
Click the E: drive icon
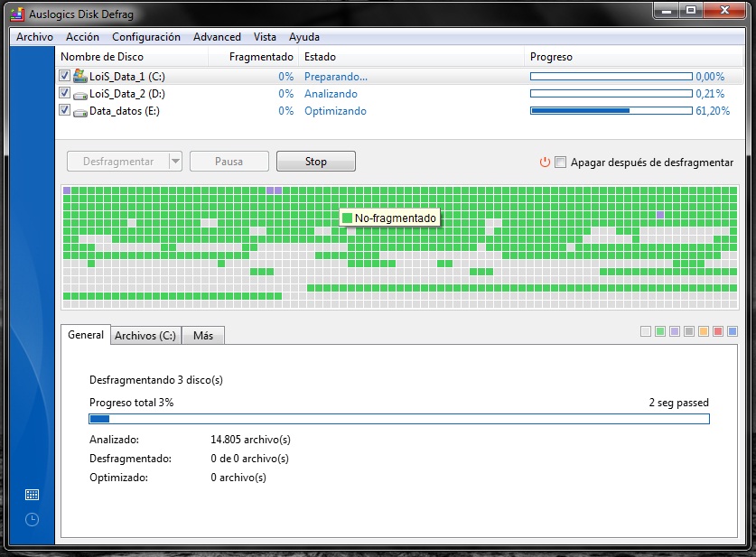pos(79,112)
